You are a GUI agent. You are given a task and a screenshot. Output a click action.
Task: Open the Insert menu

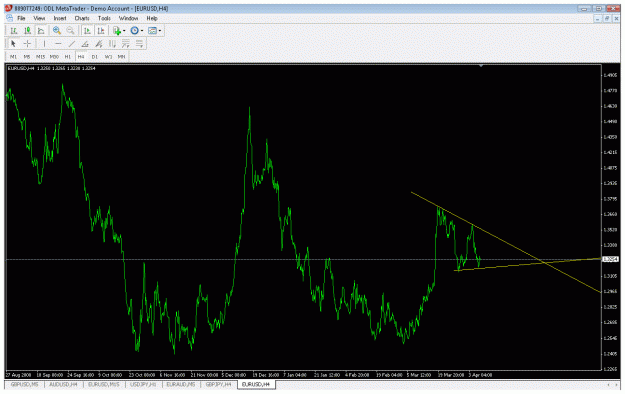tap(60, 18)
